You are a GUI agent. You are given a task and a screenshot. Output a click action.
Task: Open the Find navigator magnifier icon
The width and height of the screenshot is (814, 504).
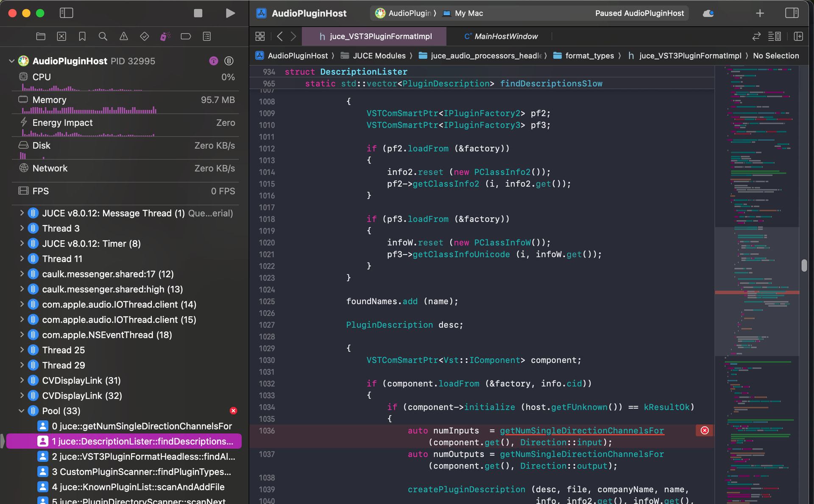point(103,36)
